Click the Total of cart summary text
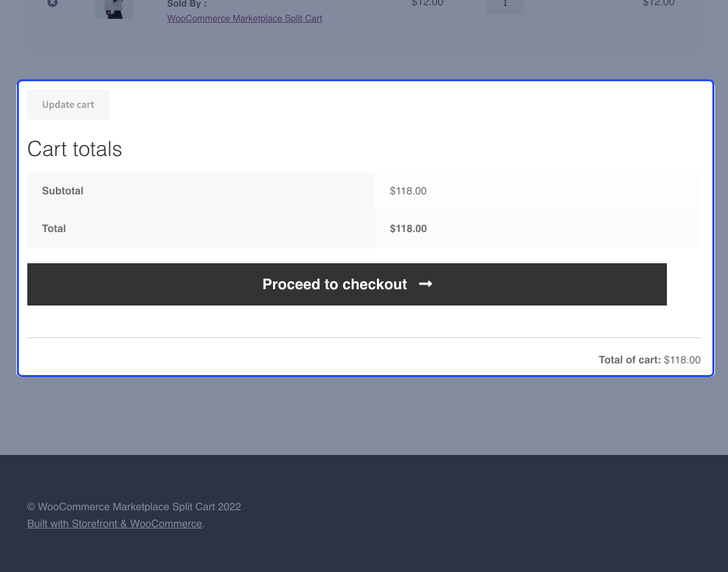728x572 pixels. click(x=649, y=359)
